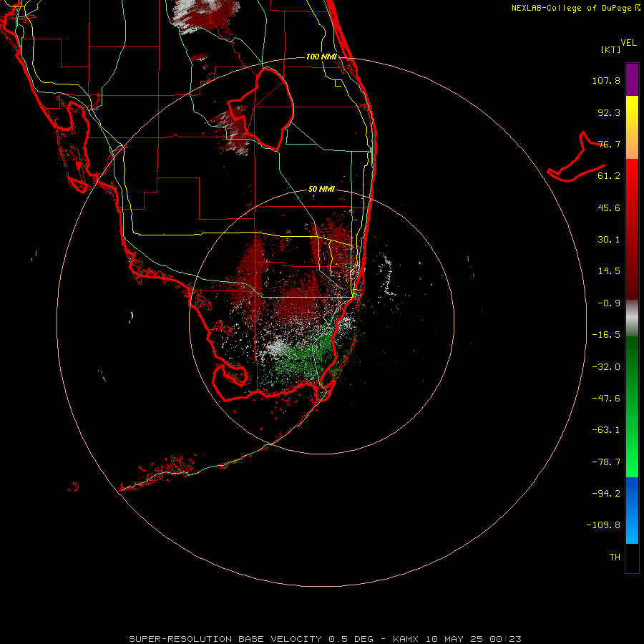Pick the black TH segment of the color bar
Image resolution: width=644 pixels, height=644 pixels.
pyautogui.click(x=632, y=557)
